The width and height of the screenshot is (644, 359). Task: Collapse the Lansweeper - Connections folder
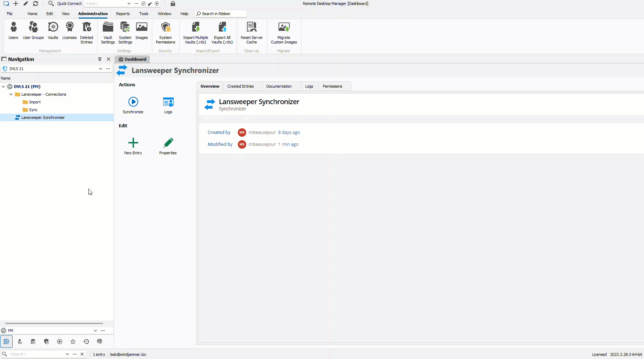tap(11, 94)
